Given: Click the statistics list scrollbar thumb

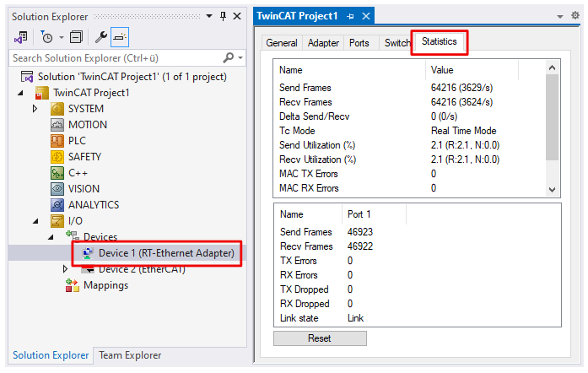Looking at the screenshot, I should pos(552,117).
